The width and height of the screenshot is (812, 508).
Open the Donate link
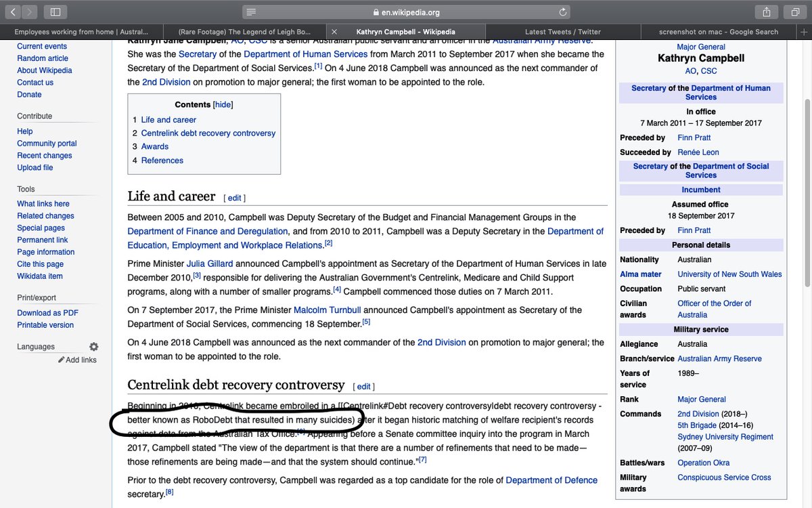pos(29,96)
